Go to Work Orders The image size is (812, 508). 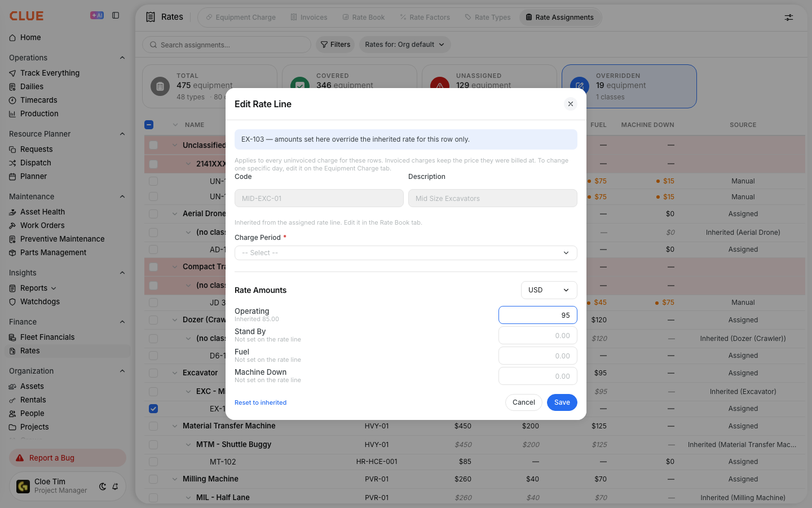[42, 225]
